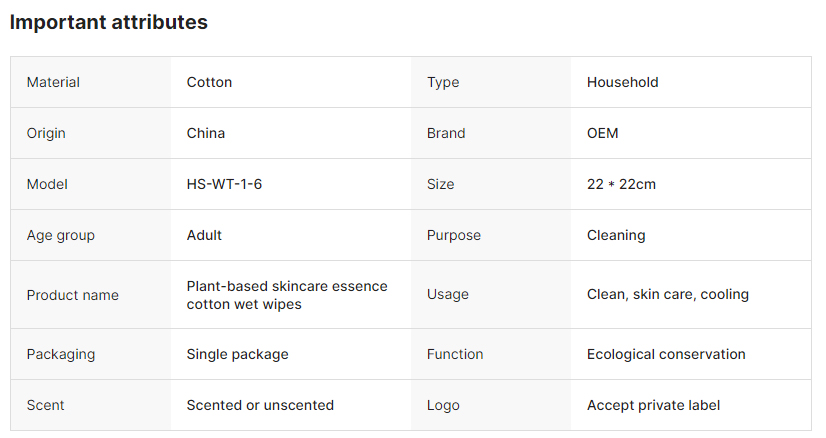Click the Ecological conservation function value
This screenshot has width=826, height=438.
(x=666, y=354)
